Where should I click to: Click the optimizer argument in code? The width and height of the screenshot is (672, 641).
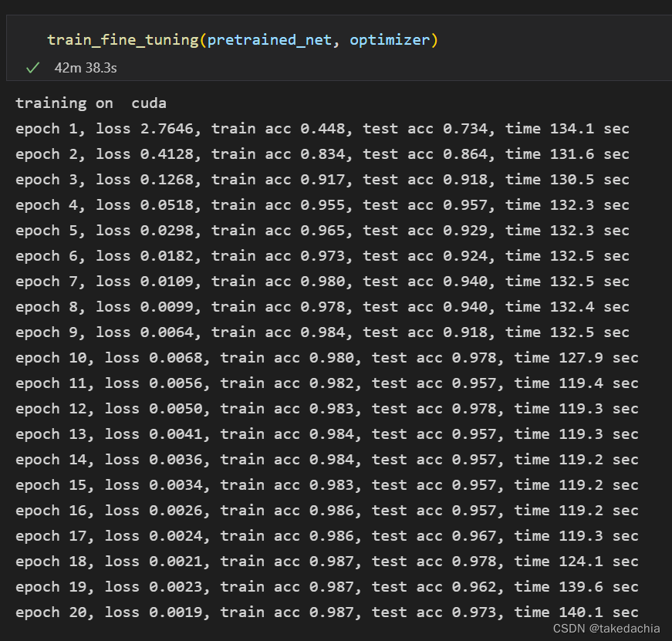click(390, 39)
